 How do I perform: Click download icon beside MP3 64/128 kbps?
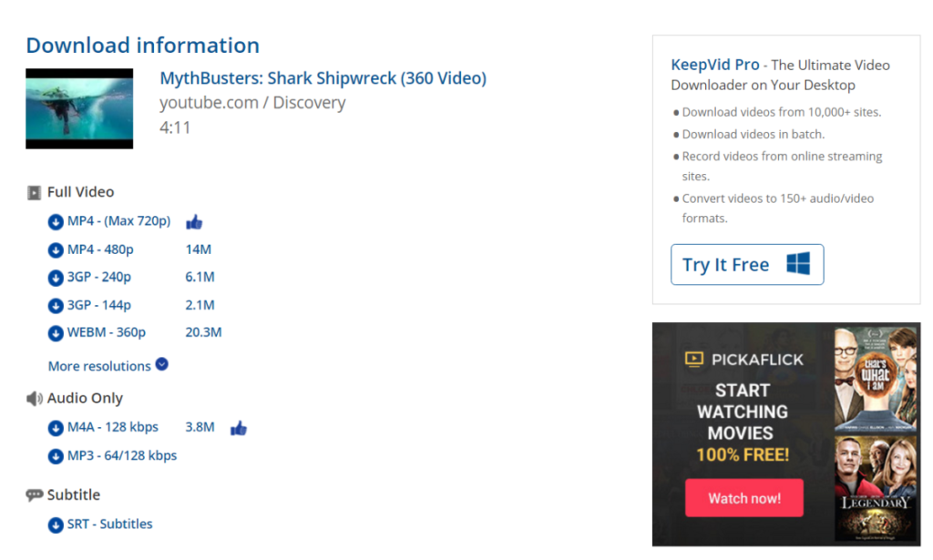[56, 456]
